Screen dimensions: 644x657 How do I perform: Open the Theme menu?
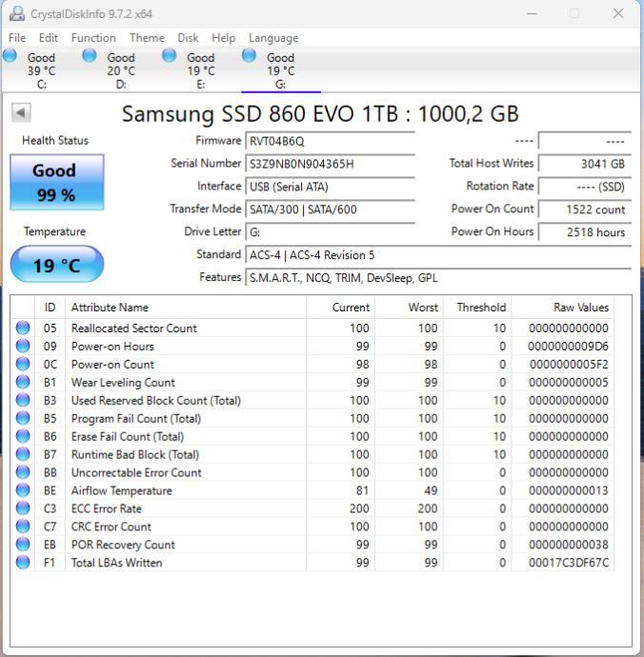pyautogui.click(x=147, y=38)
